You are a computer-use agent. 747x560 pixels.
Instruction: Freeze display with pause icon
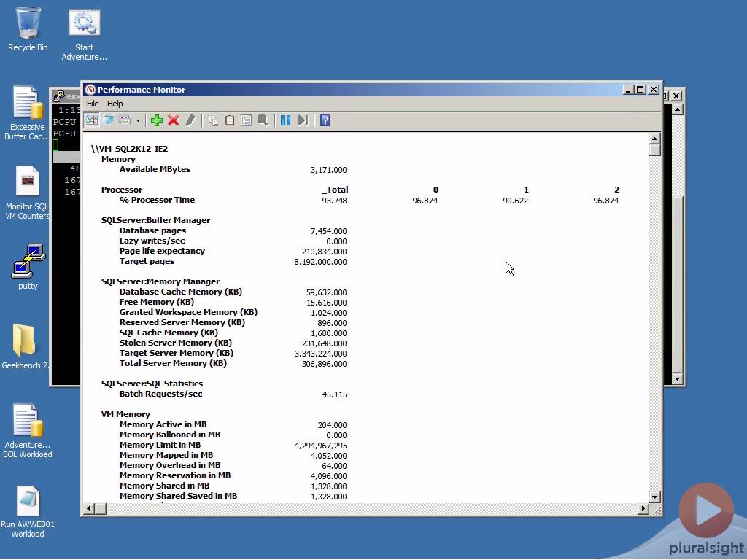point(285,120)
